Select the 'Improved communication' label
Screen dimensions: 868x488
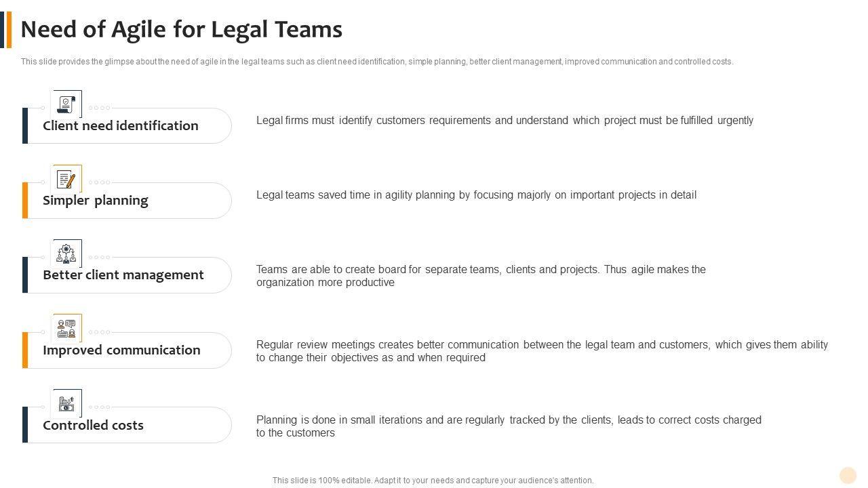pos(121,350)
